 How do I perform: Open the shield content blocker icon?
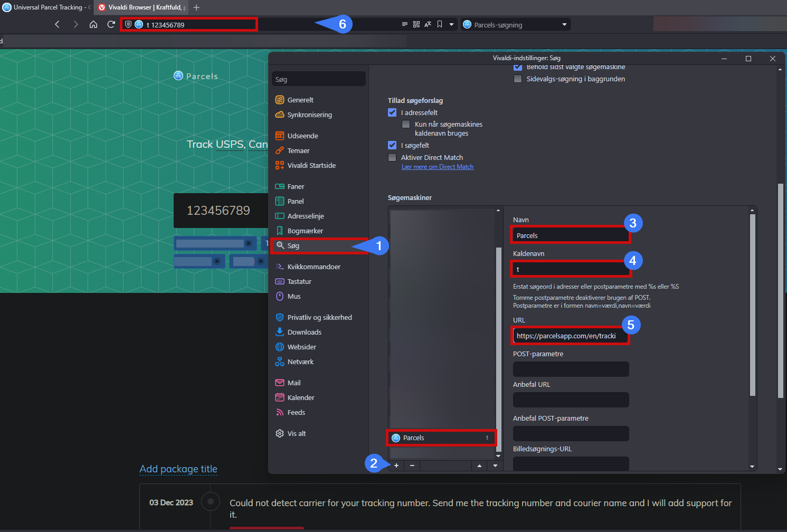[x=128, y=24]
